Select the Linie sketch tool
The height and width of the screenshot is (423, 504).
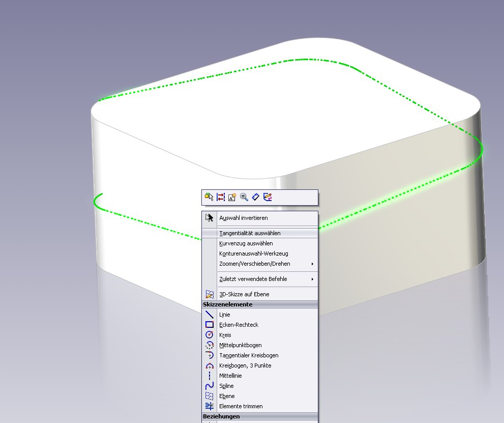(260, 315)
